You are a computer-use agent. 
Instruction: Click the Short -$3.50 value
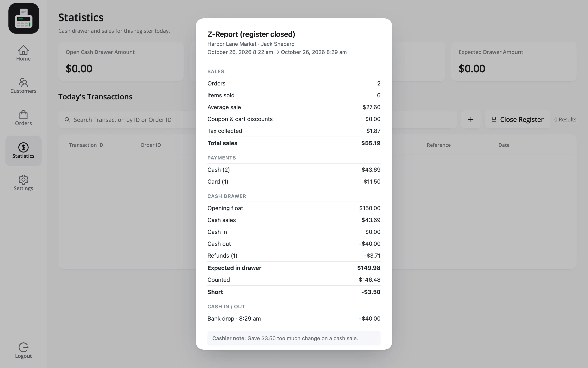click(x=371, y=292)
